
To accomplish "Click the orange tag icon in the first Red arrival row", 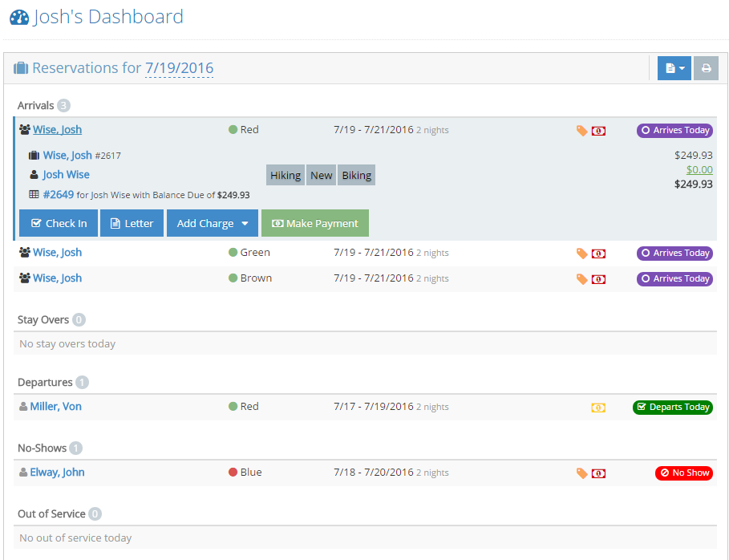I will coord(582,131).
